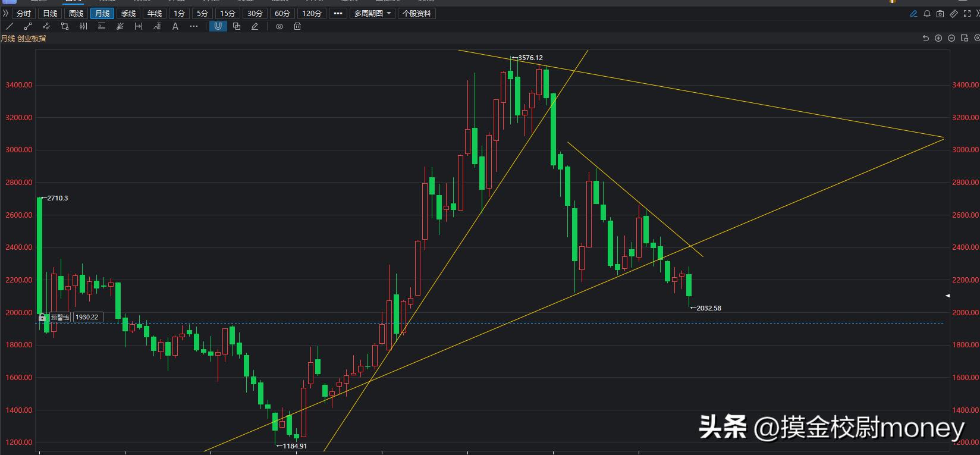
Task: Select the rectangle drawing tool
Action: pyautogui.click(x=65, y=26)
